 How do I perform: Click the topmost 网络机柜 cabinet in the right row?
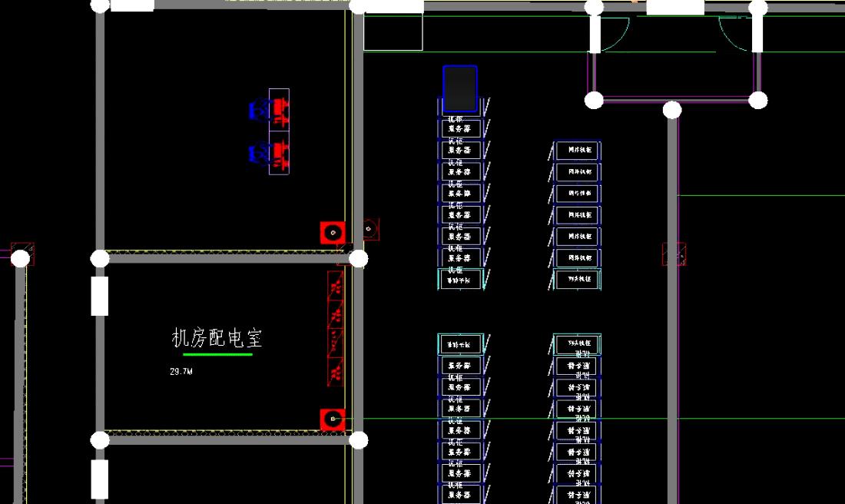[577, 151]
